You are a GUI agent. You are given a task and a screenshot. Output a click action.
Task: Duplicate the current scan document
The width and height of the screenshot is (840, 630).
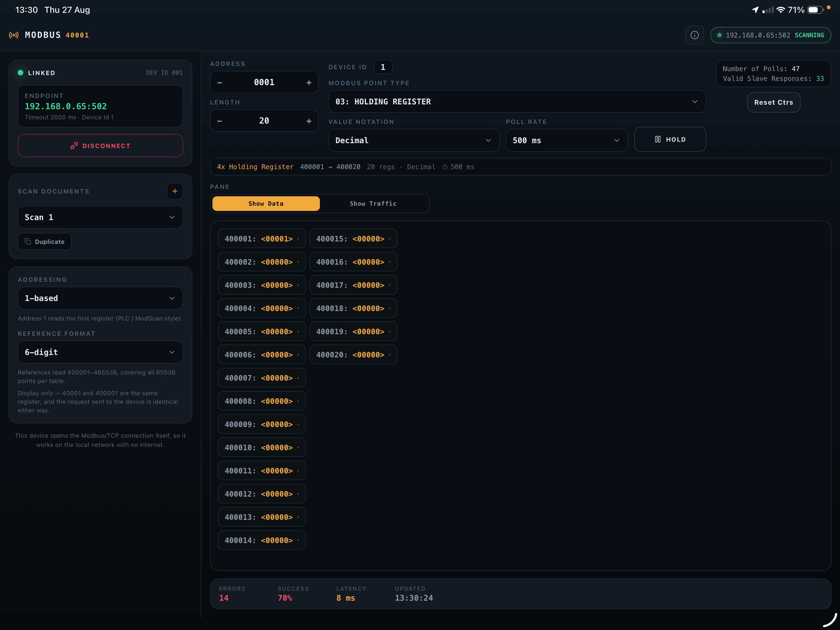[x=45, y=241]
